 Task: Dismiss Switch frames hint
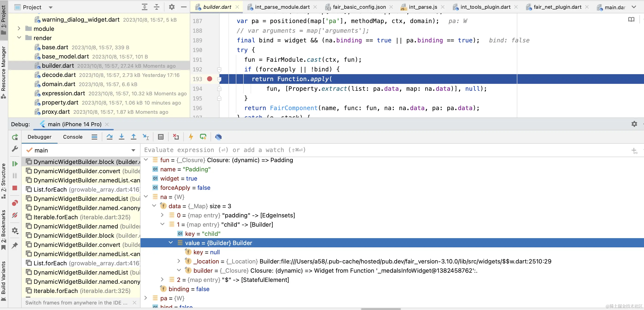135,303
